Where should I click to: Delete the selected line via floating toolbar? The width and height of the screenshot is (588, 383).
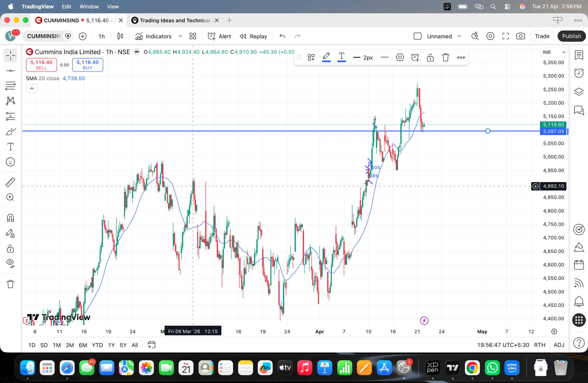click(x=446, y=57)
